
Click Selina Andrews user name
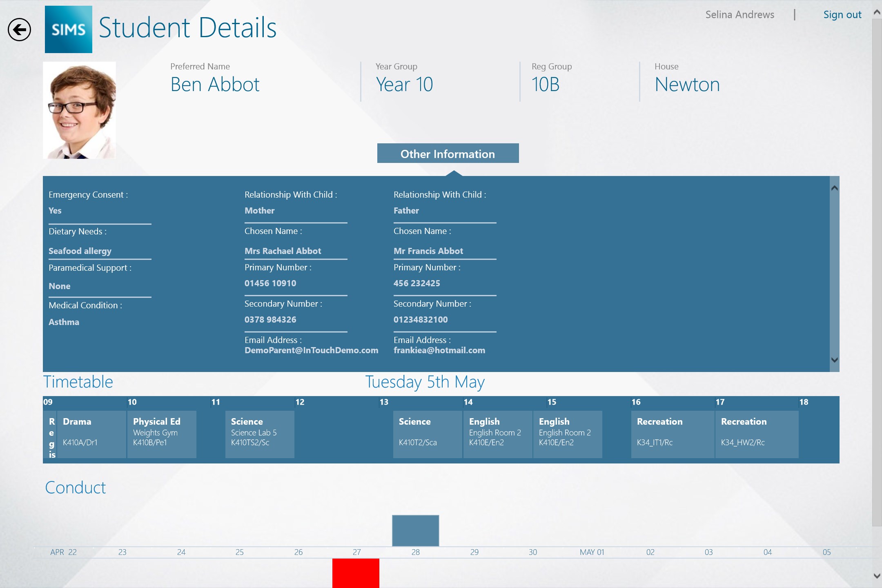point(739,15)
